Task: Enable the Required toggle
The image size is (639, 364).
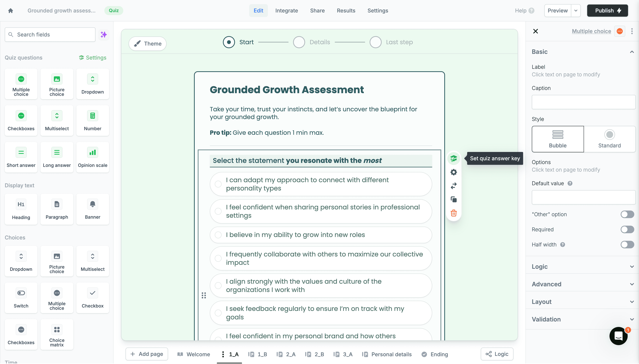Action: [627, 229]
